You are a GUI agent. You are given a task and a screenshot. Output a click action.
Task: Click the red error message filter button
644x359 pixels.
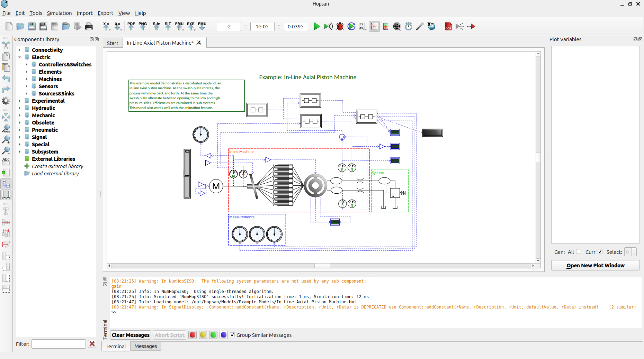pos(193,335)
